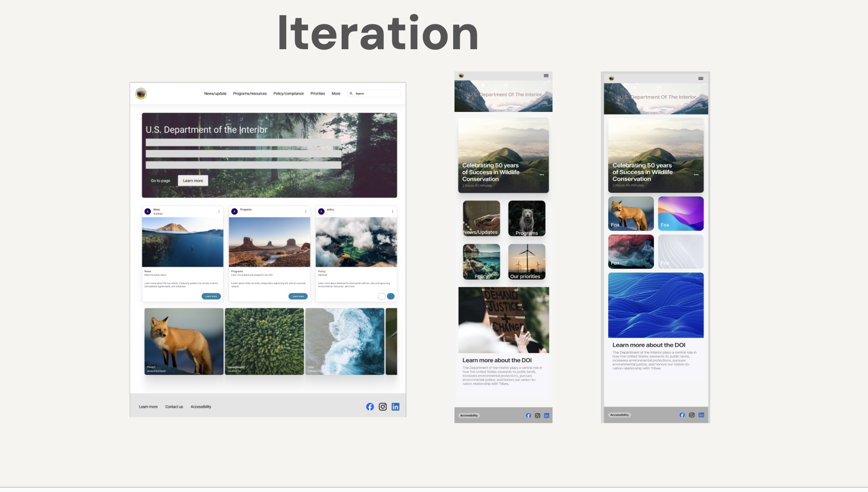Viewport: 868px width, 492px height.
Task: Click Instagram icon in right mobile footer
Action: tap(692, 415)
